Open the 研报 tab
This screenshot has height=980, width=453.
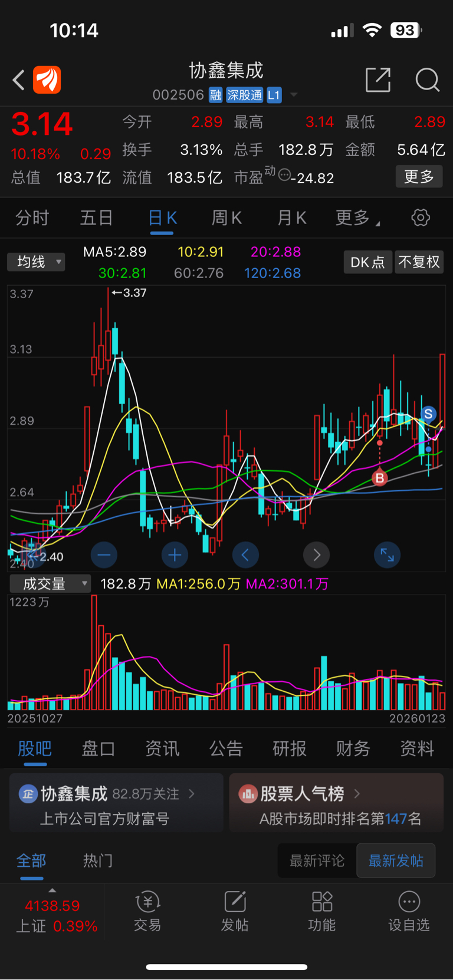click(290, 748)
